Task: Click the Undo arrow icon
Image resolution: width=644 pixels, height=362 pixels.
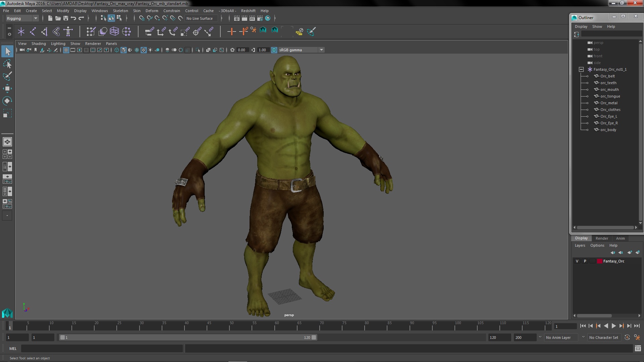Action: 73,18
